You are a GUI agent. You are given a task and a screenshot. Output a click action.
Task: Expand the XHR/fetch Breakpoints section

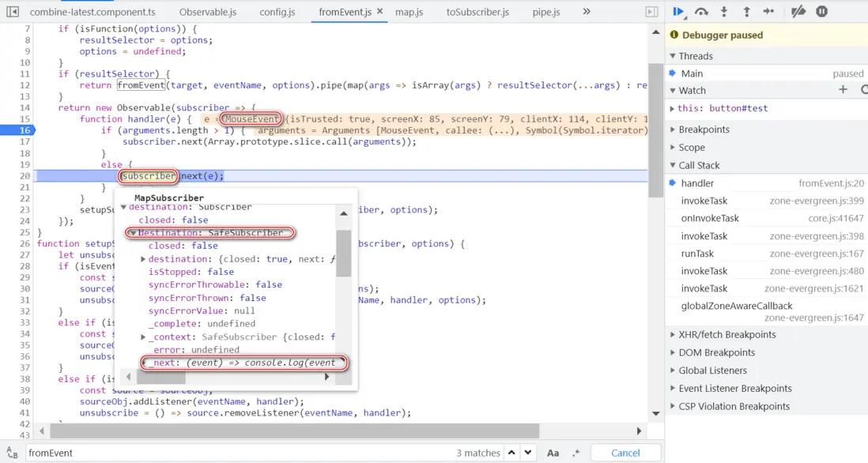[726, 334]
